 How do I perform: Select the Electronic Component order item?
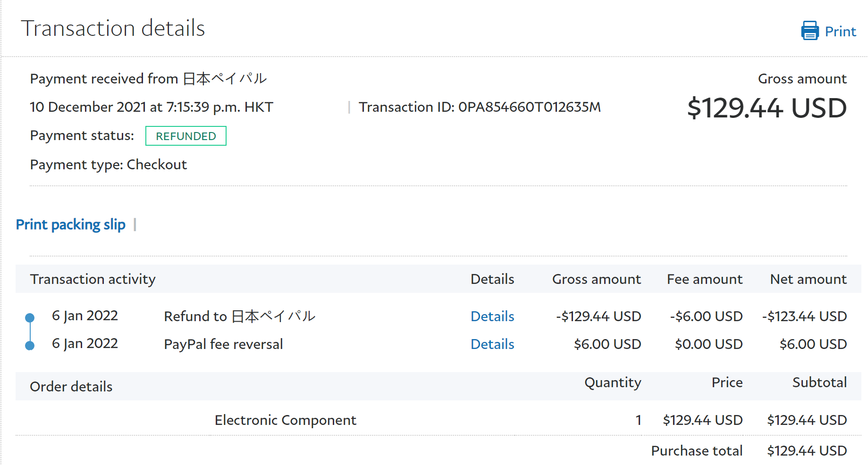click(285, 420)
